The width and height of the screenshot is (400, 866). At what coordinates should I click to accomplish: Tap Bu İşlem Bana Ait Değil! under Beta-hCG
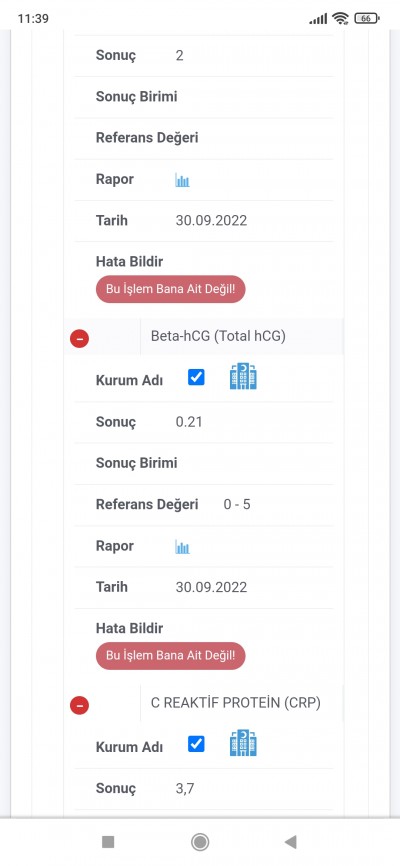coord(171,656)
